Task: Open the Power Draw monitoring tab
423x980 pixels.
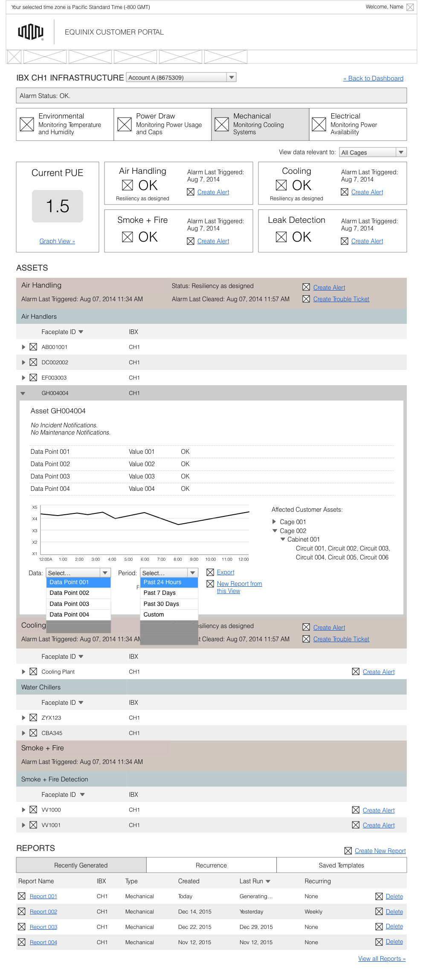Action: click(x=162, y=124)
